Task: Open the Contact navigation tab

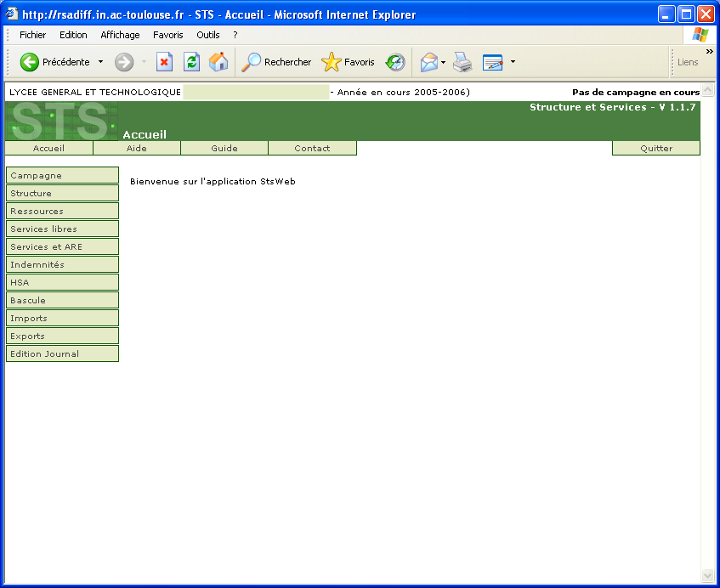Action: [312, 148]
